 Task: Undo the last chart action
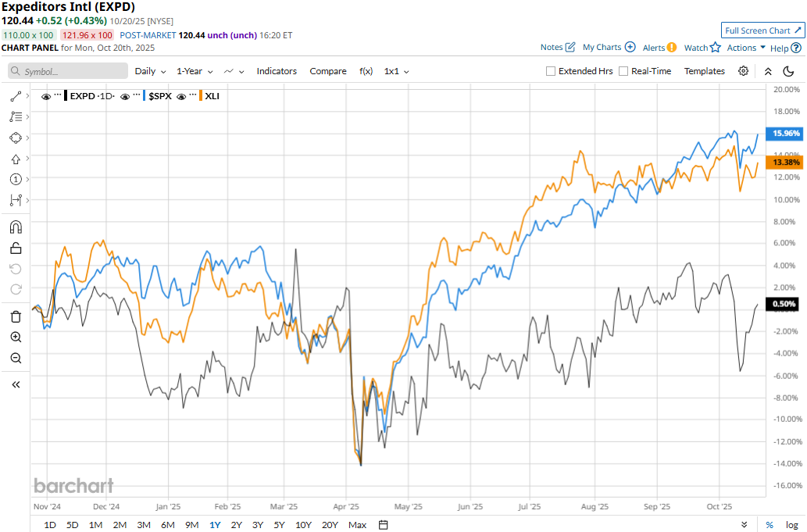point(16,269)
